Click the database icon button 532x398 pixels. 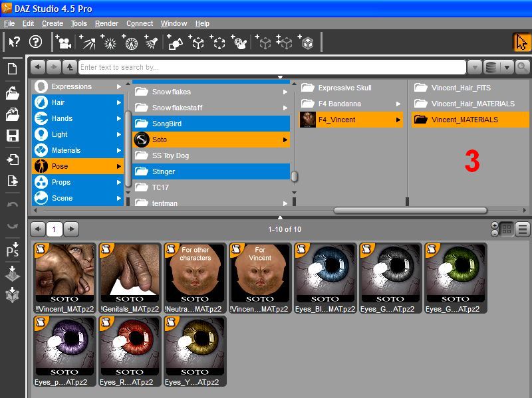click(491, 68)
